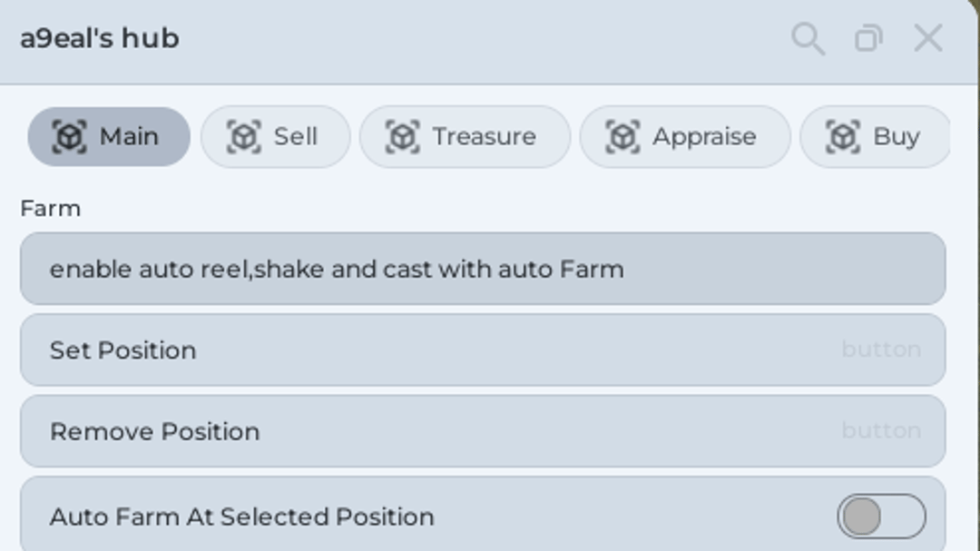Click the Auto Farm At Selected Position label
980x551 pixels.
(x=242, y=517)
